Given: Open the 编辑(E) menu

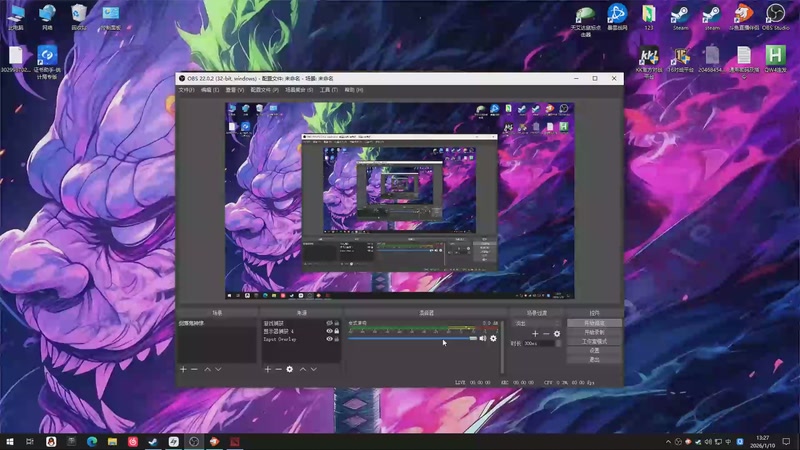Looking at the screenshot, I should (210, 90).
